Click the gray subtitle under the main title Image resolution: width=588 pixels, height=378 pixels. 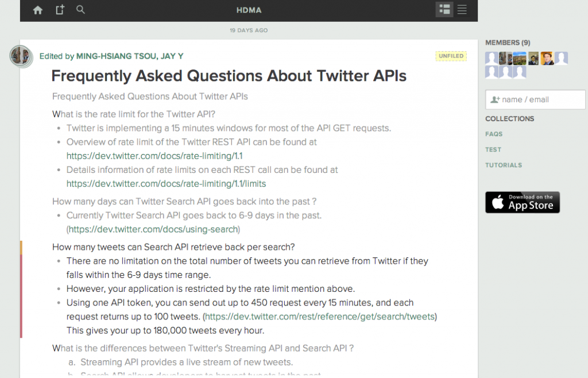pos(150,97)
